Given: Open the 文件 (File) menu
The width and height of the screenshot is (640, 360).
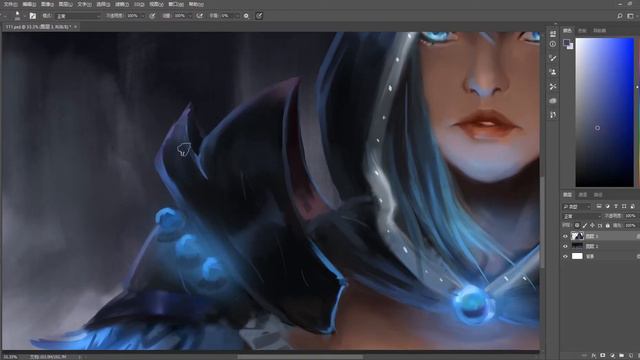Looking at the screenshot, I should 10,4.
